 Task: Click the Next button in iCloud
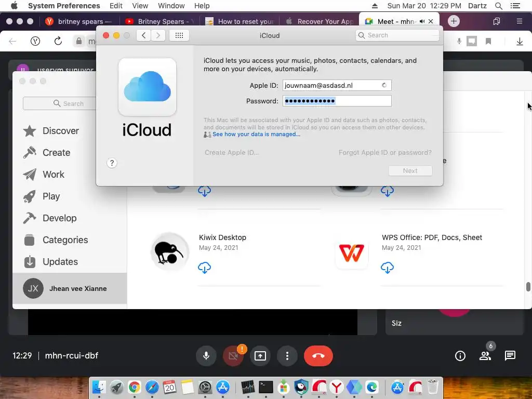click(410, 170)
